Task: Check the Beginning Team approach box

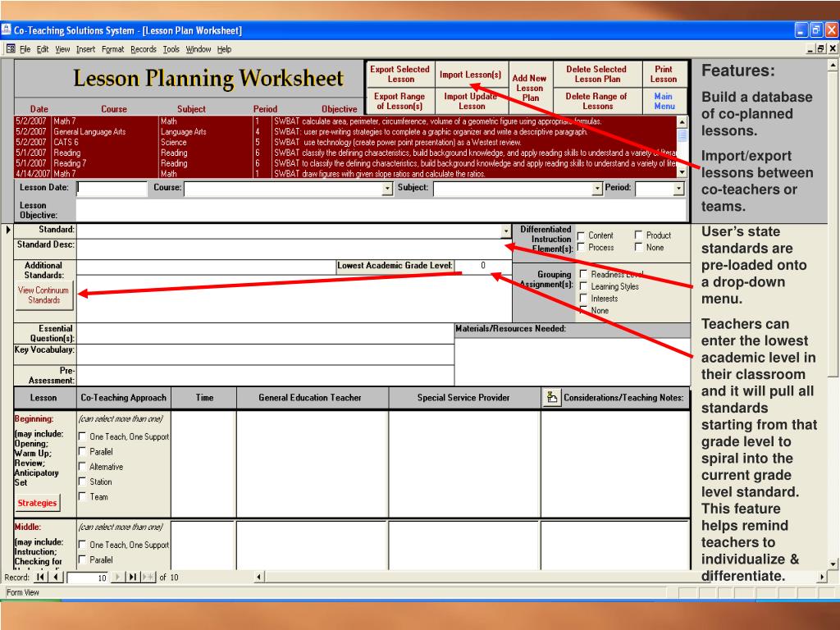Action: point(83,496)
